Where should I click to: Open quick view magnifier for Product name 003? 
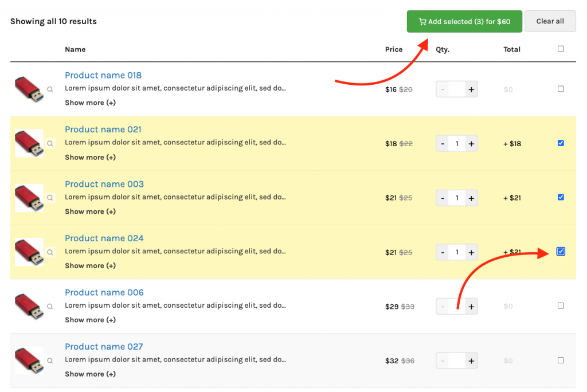[50, 198]
